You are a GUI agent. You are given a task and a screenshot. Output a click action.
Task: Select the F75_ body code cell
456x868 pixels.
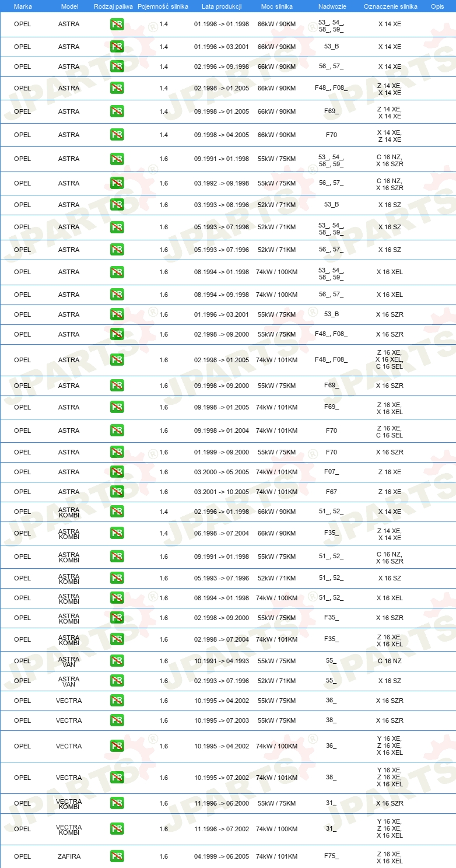point(331,856)
